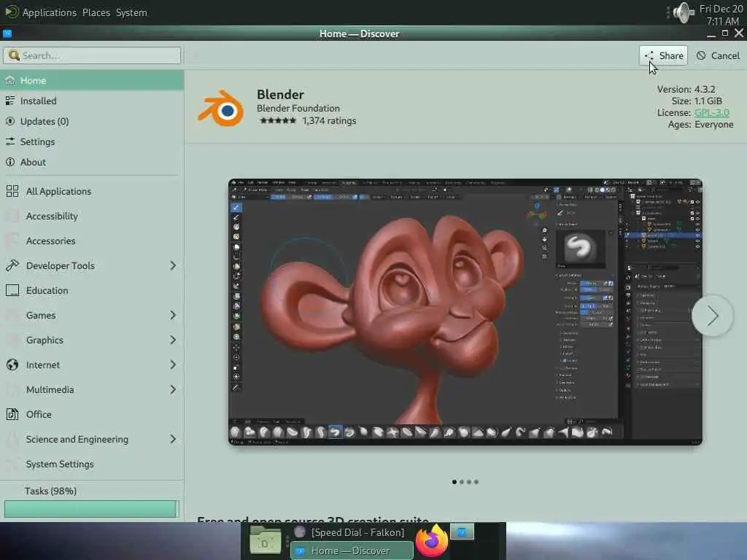The width and height of the screenshot is (747, 560).
Task: Click the five-star rating display
Action: 278,121
